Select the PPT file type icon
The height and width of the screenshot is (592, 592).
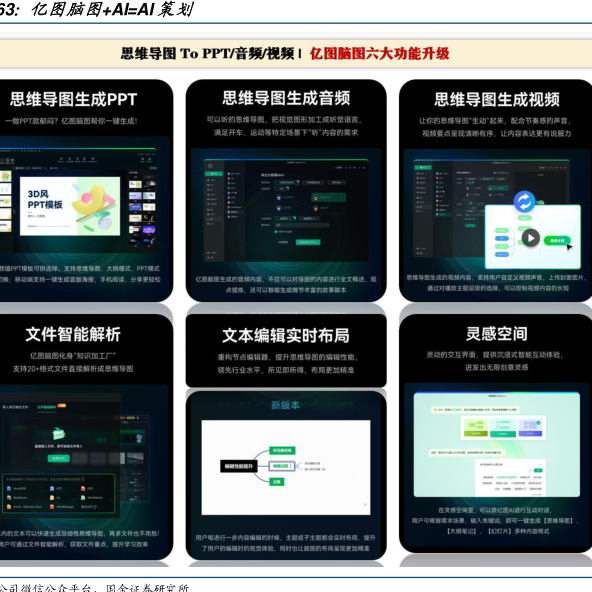[x=52, y=489]
